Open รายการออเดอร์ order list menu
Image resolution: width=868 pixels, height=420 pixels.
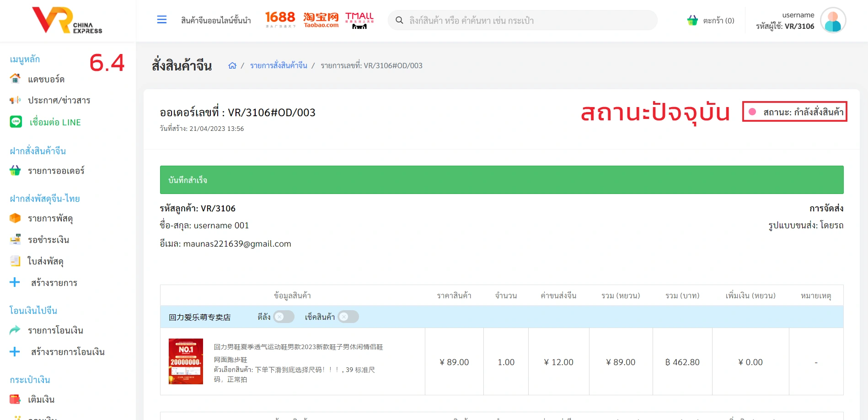pos(56,171)
